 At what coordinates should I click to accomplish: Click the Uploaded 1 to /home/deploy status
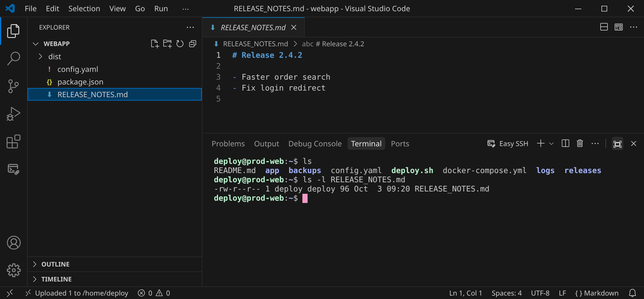pos(77,293)
